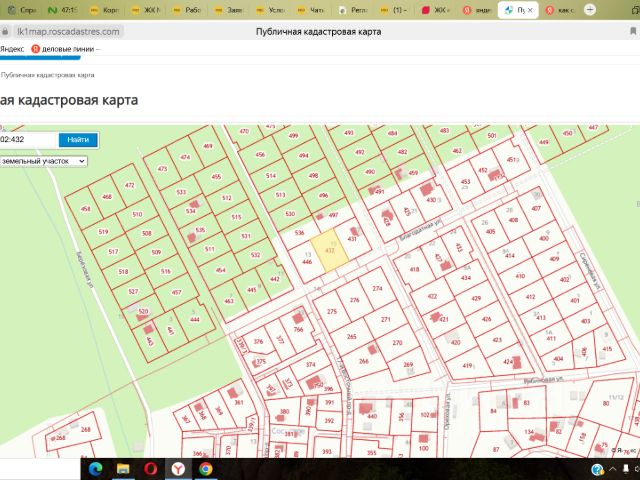The height and width of the screenshot is (480, 640).
Task: Select the highlighted yellow parcel 432
Action: tap(330, 250)
